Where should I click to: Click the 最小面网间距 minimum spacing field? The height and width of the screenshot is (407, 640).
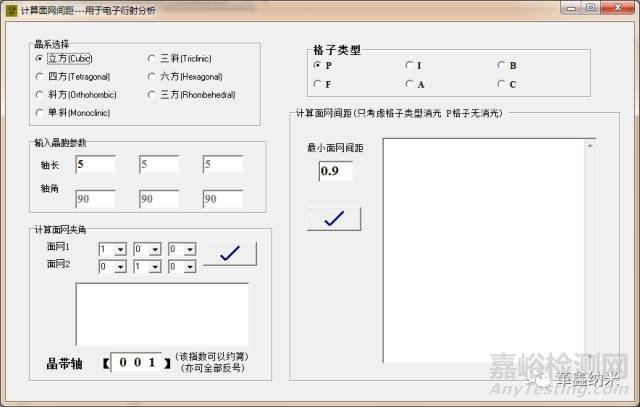click(x=336, y=171)
